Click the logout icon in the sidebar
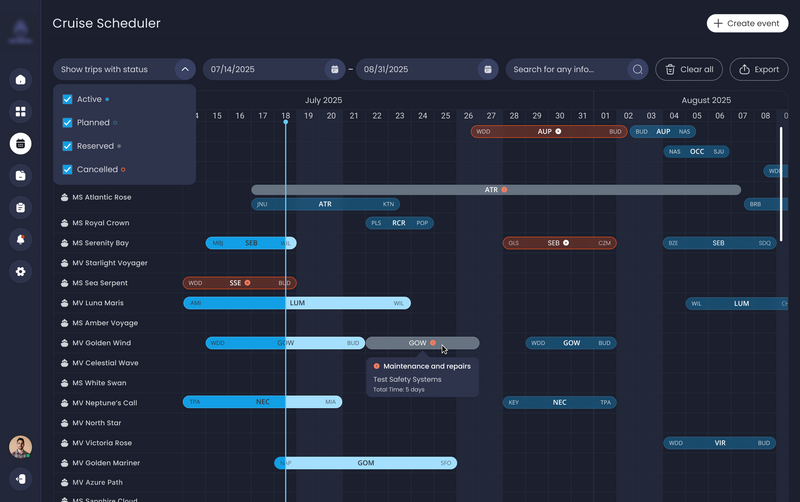The width and height of the screenshot is (800, 502). (20, 479)
